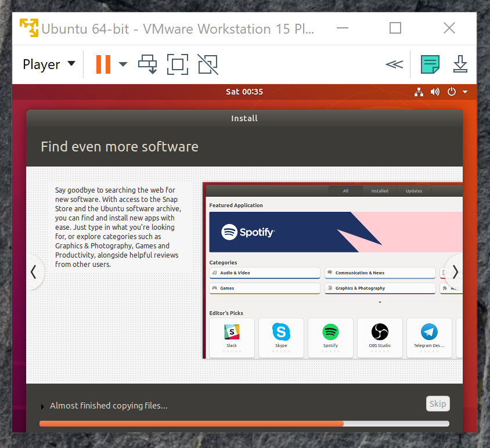The height and width of the screenshot is (448, 490).
Task: Open the Games category
Action: coord(265,288)
